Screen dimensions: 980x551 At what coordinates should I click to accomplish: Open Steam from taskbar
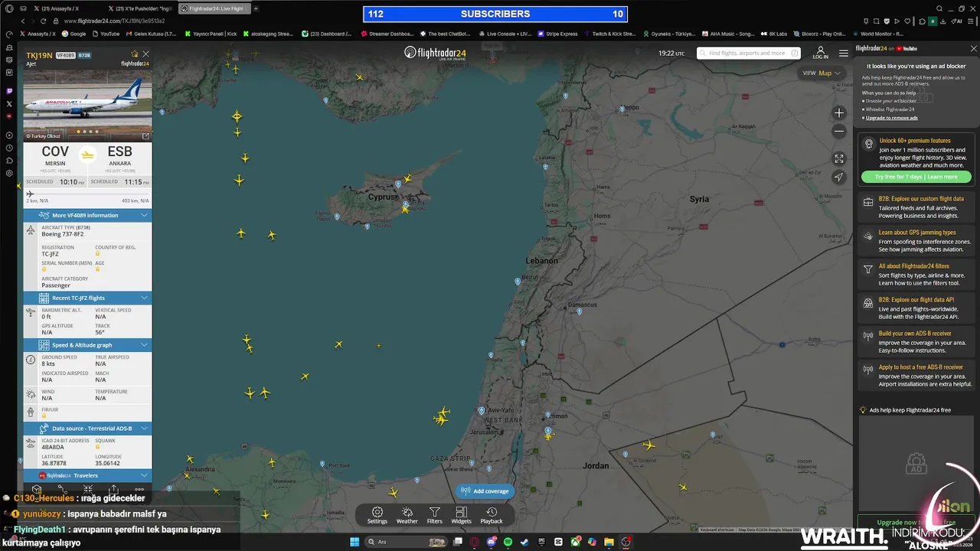(524, 542)
